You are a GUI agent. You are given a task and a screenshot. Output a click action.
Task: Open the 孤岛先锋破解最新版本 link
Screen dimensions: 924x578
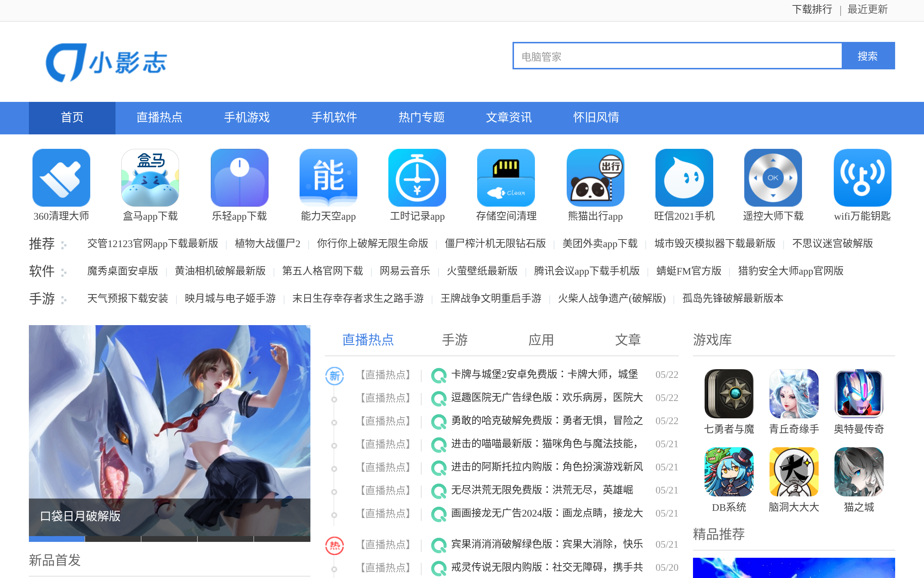tap(733, 298)
